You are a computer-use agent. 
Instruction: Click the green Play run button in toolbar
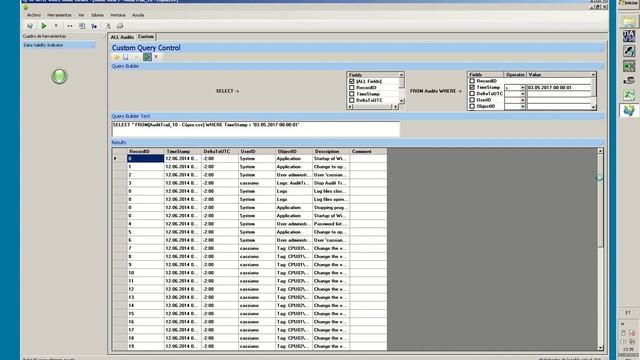pyautogui.click(x=44, y=26)
